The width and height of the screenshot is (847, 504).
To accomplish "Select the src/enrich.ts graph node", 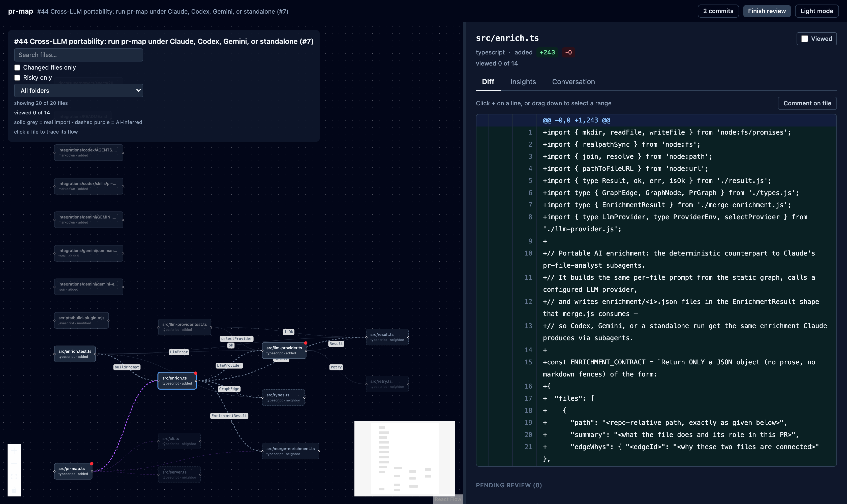I will pyautogui.click(x=177, y=381).
